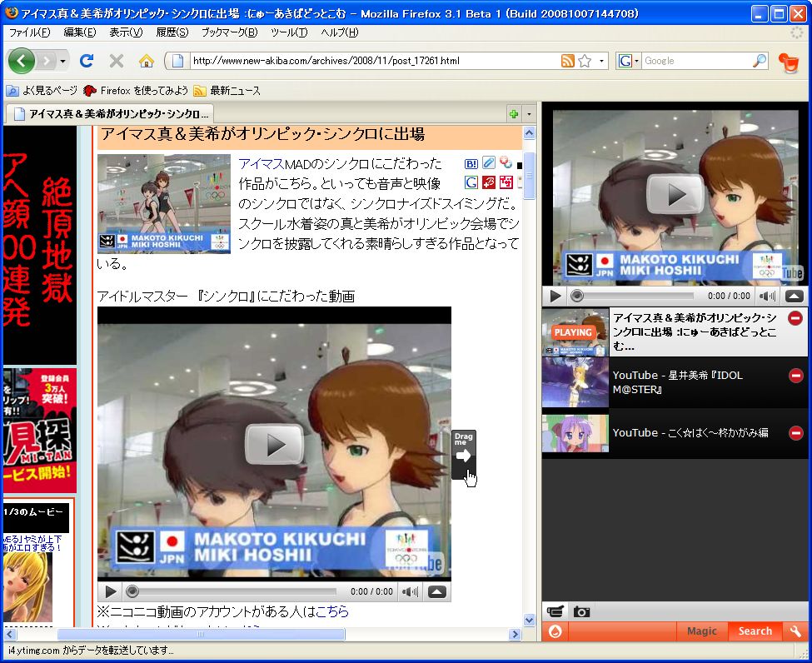The height and width of the screenshot is (663, 812).
Task: Click the forward navigation arrow
Action: tap(46, 61)
